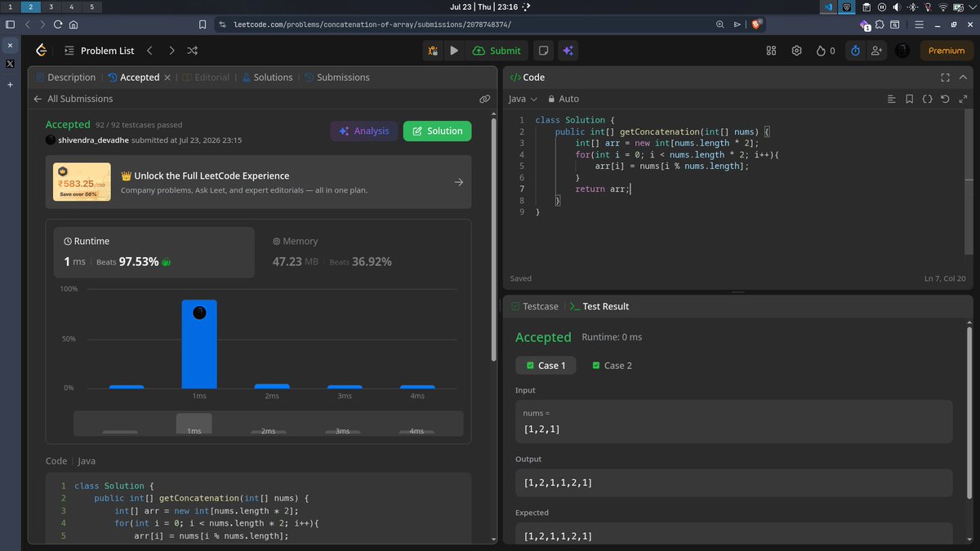This screenshot has width=980, height=551.
Task: Expand the editor with diagonal arrows icon
Action: click(962, 99)
